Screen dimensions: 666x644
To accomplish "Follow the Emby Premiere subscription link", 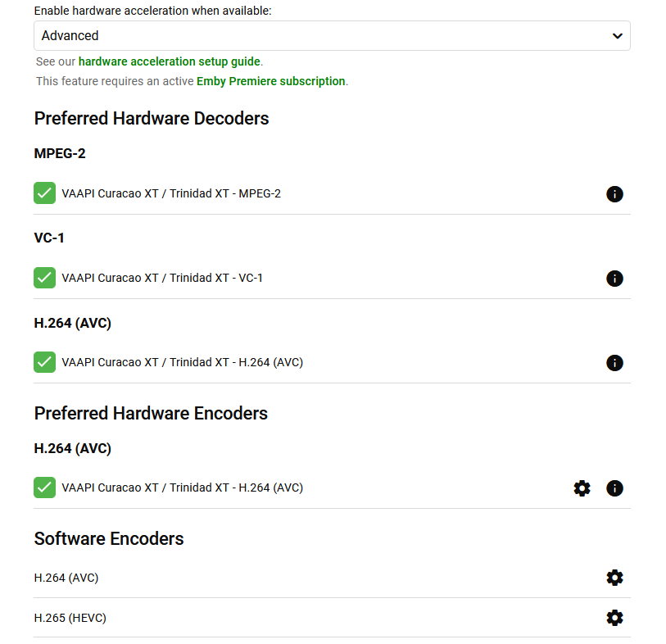I will pos(270,81).
